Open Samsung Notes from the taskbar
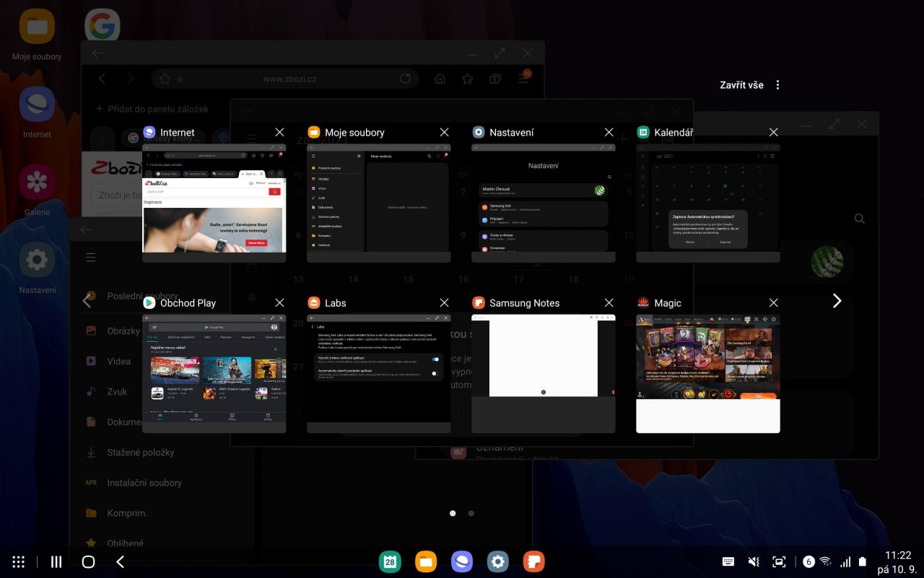Viewport: 924px width, 578px height. click(533, 561)
